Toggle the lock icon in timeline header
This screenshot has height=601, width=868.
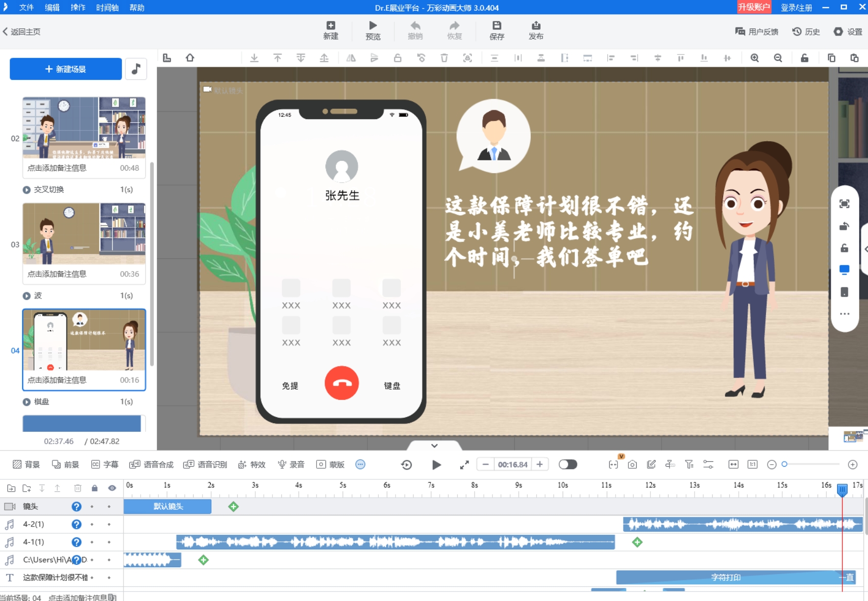[x=95, y=488]
